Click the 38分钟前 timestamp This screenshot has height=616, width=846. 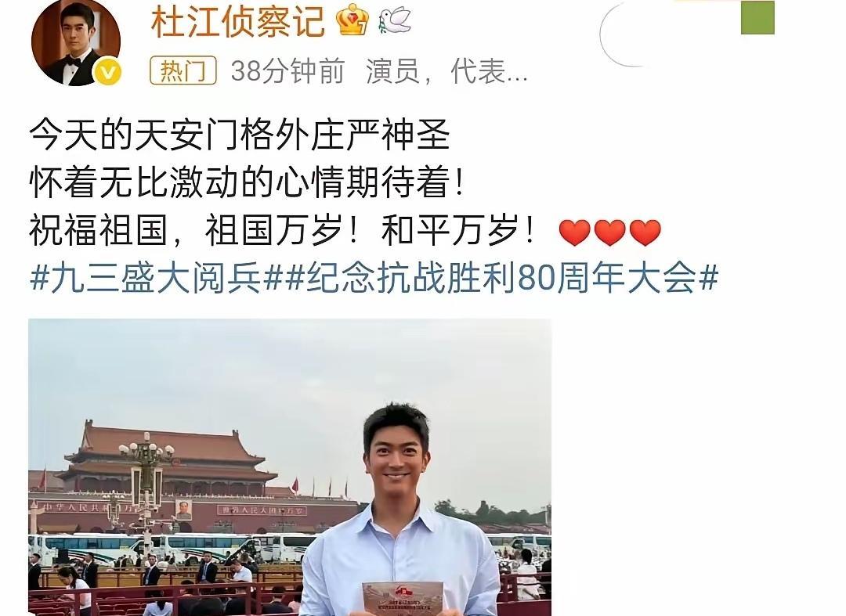pos(287,71)
